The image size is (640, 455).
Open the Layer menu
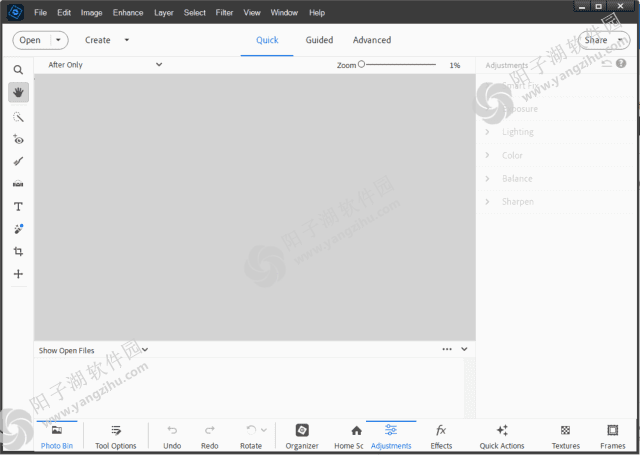(164, 13)
